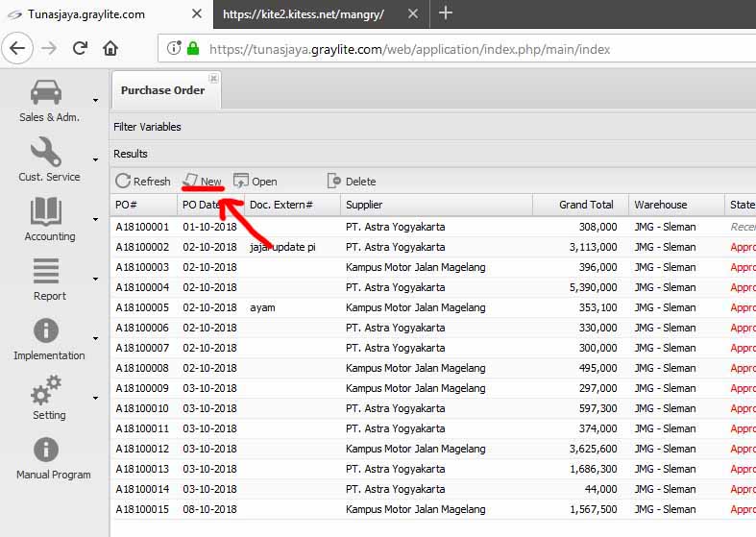Open the Implementation info icon
The image size is (756, 537).
[46, 330]
